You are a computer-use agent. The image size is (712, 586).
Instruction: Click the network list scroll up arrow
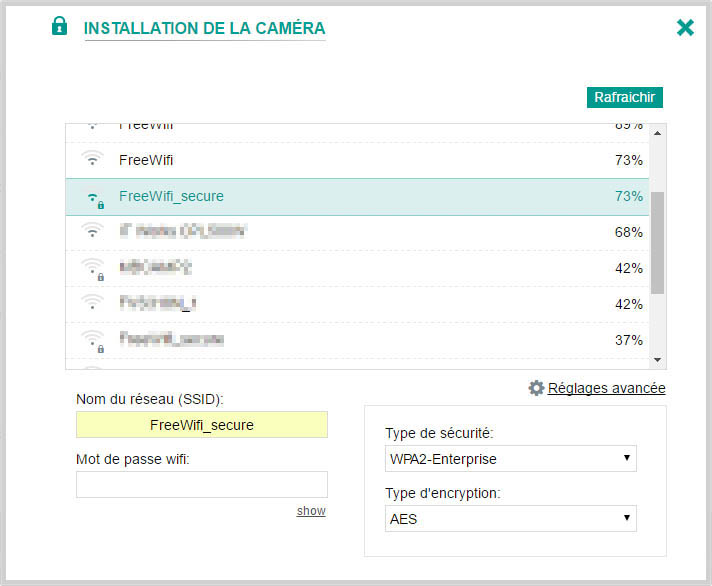click(657, 133)
